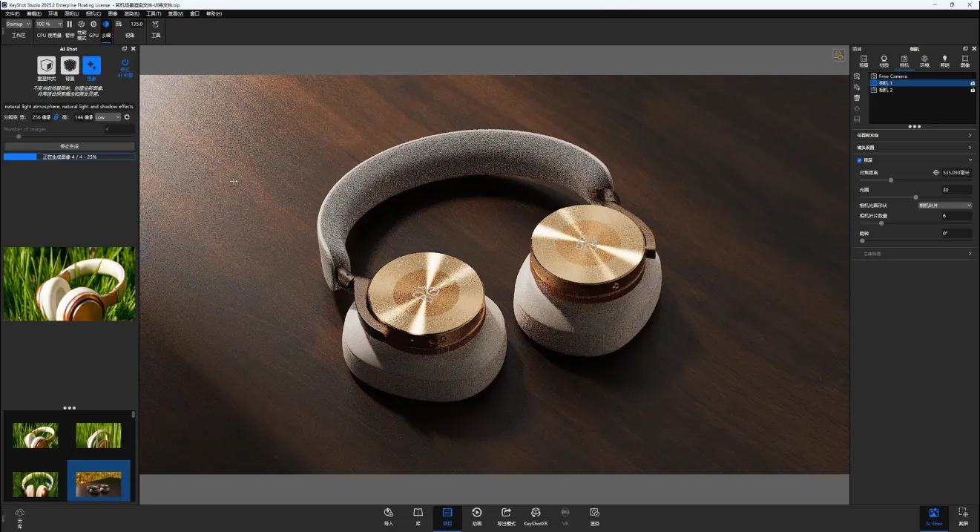The height and width of the screenshot is (532, 980).
Task: Open AI Shot gear settings next to Low
Action: [x=127, y=117]
